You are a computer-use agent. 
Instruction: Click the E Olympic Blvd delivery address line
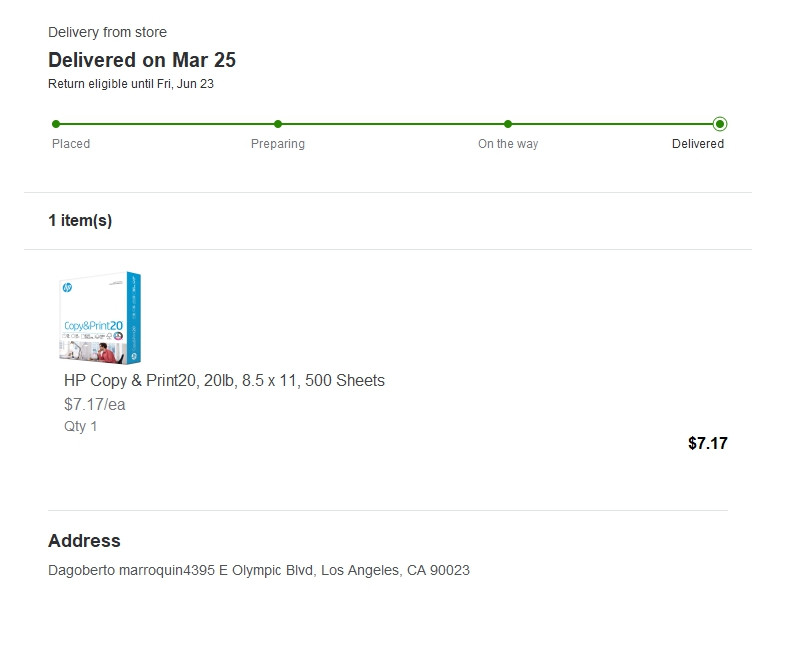(259, 571)
